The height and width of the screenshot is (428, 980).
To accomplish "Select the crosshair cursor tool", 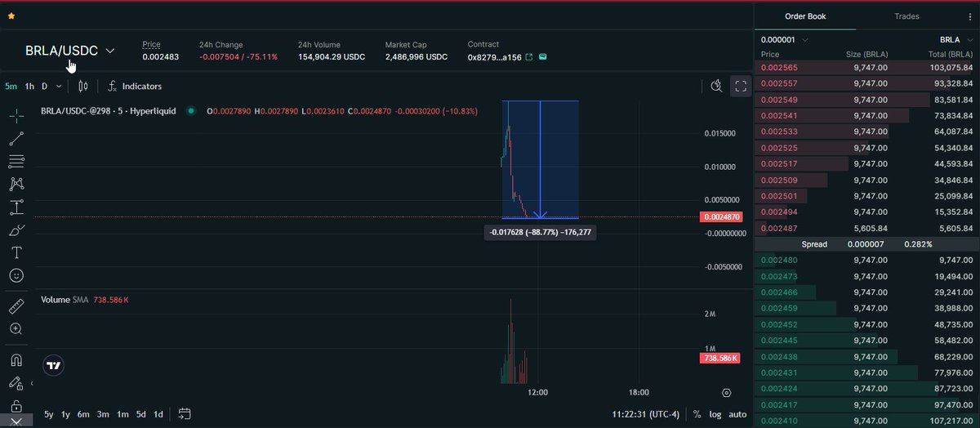I will pyautogui.click(x=16, y=116).
